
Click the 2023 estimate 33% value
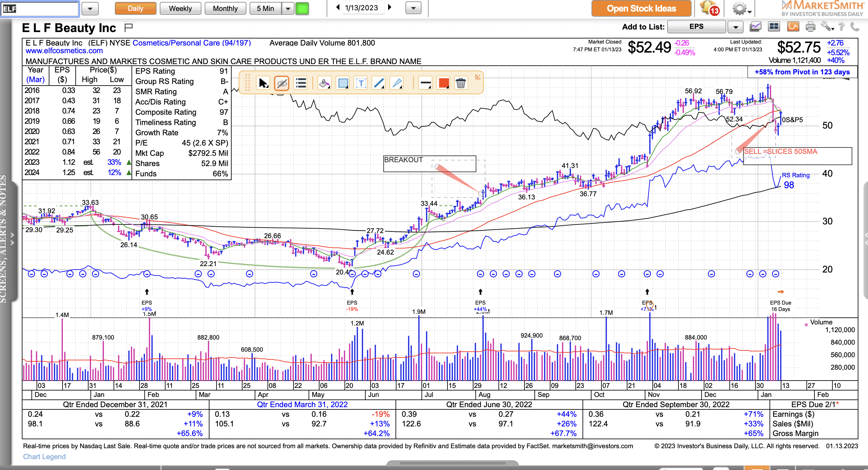coord(114,162)
